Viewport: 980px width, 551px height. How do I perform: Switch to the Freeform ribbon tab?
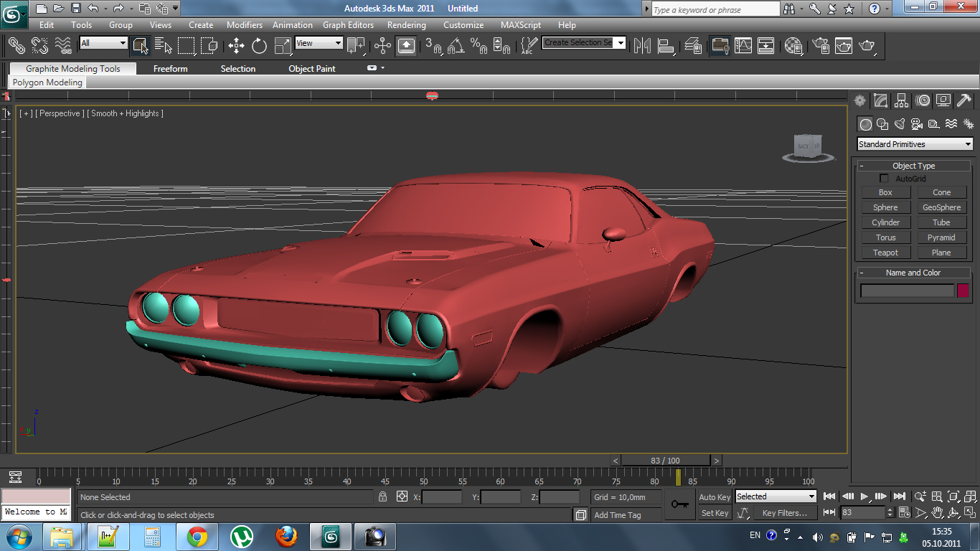(x=170, y=69)
